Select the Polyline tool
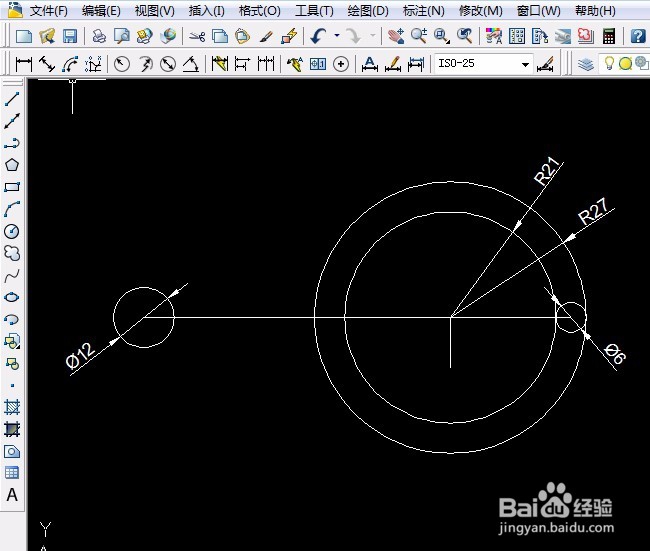650x551 pixels. click(x=12, y=143)
